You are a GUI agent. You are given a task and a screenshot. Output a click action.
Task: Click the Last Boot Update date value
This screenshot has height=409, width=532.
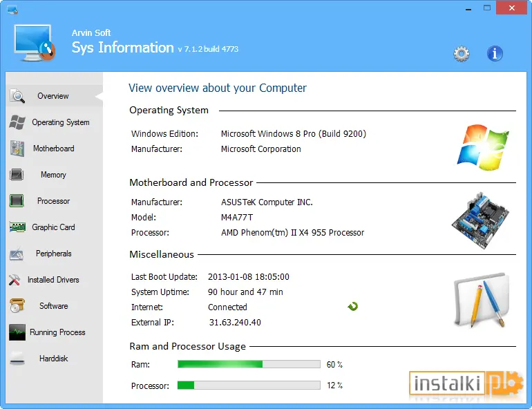(x=249, y=277)
